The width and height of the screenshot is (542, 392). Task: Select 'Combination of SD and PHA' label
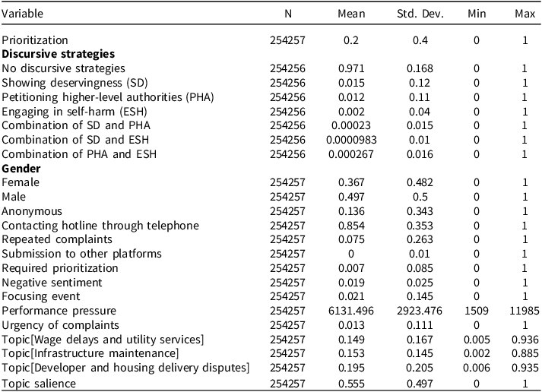click(76, 125)
